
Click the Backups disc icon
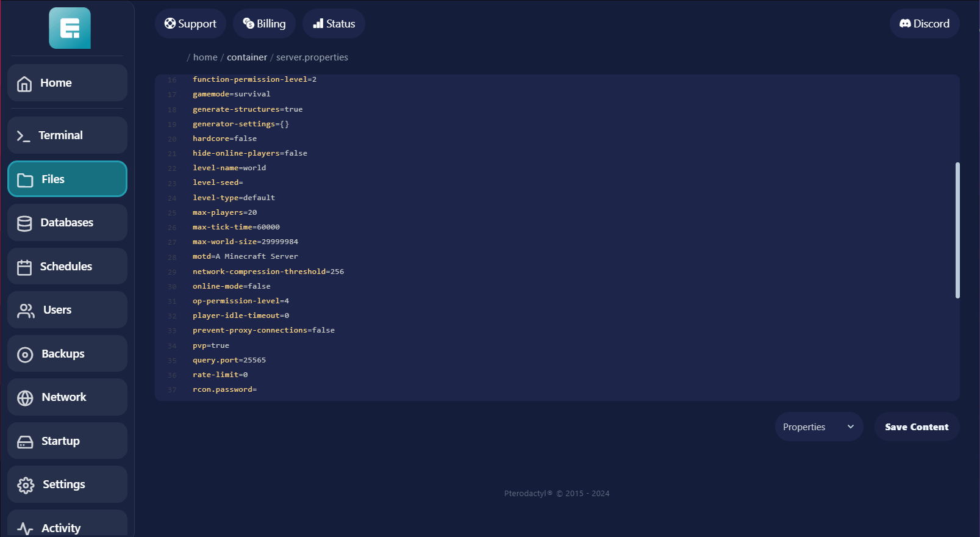click(25, 355)
